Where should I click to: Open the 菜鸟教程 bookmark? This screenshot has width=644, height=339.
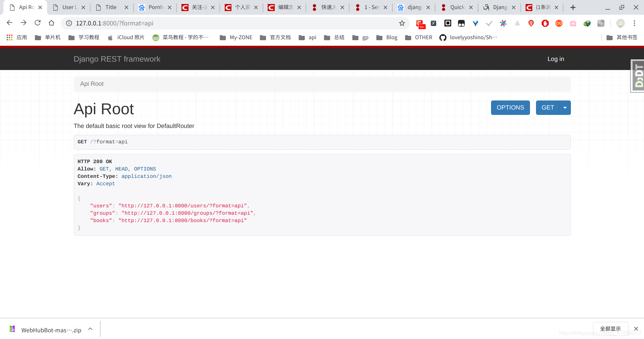coord(180,37)
